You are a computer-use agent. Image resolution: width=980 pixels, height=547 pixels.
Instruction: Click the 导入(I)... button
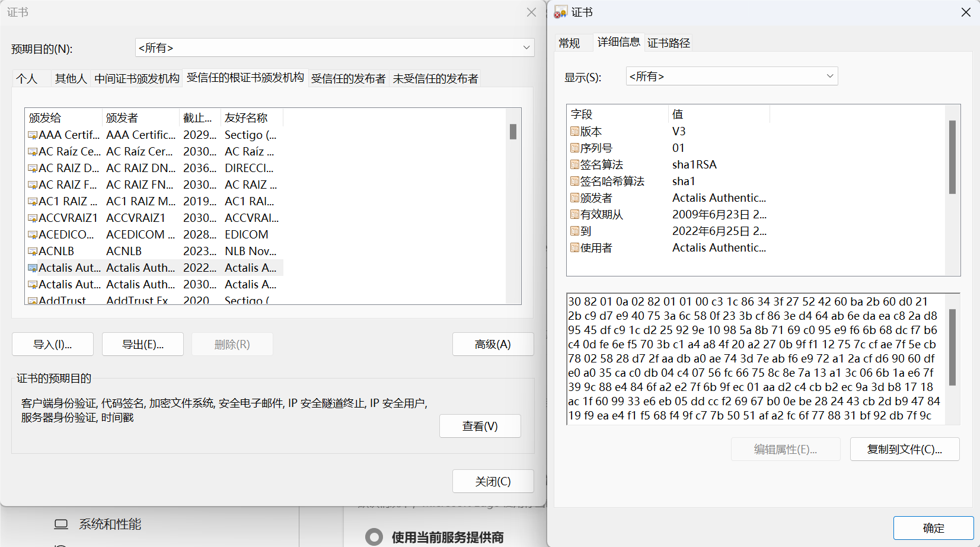(x=53, y=344)
